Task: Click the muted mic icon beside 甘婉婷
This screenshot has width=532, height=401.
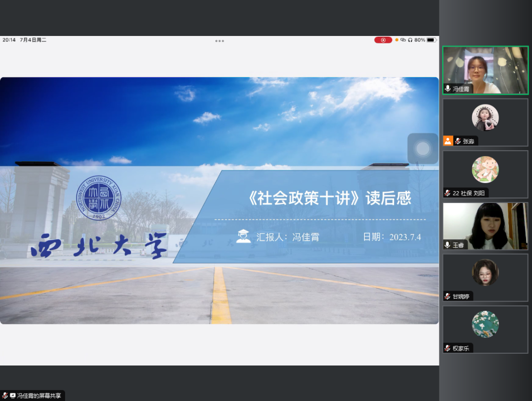Action: [448, 297]
